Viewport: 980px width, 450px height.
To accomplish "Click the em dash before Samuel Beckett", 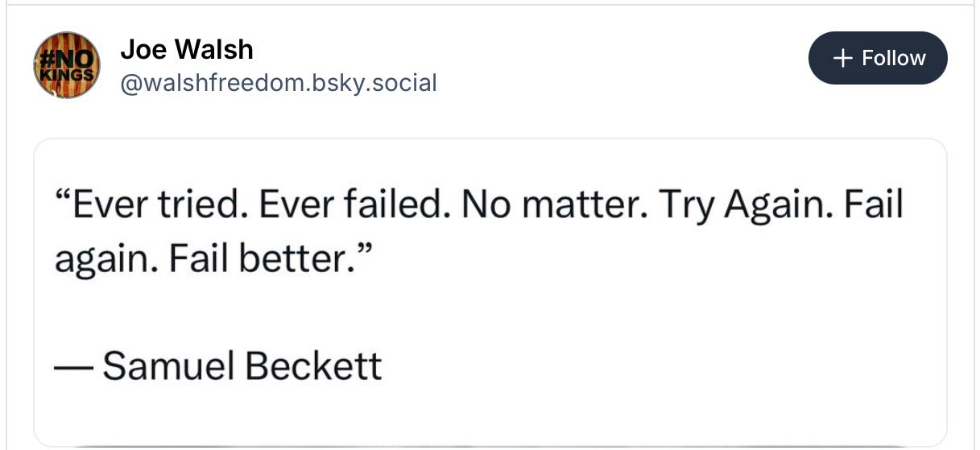I will pos(73,367).
